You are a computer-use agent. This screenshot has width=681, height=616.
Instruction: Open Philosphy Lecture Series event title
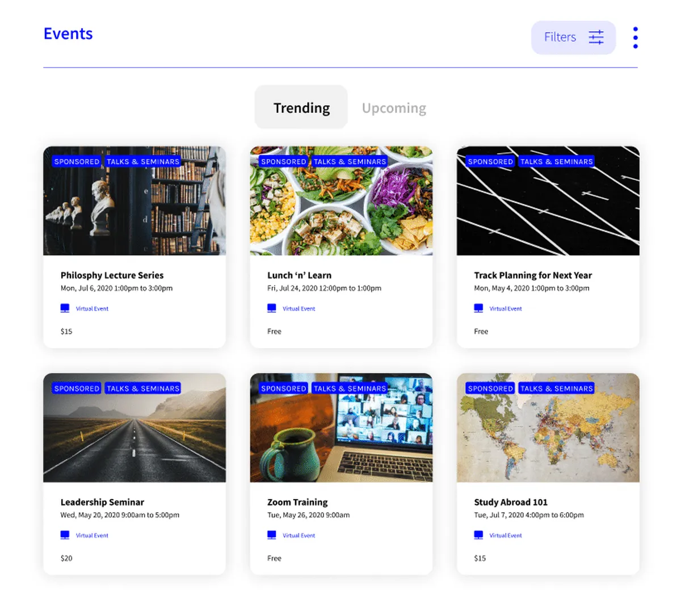pos(112,275)
